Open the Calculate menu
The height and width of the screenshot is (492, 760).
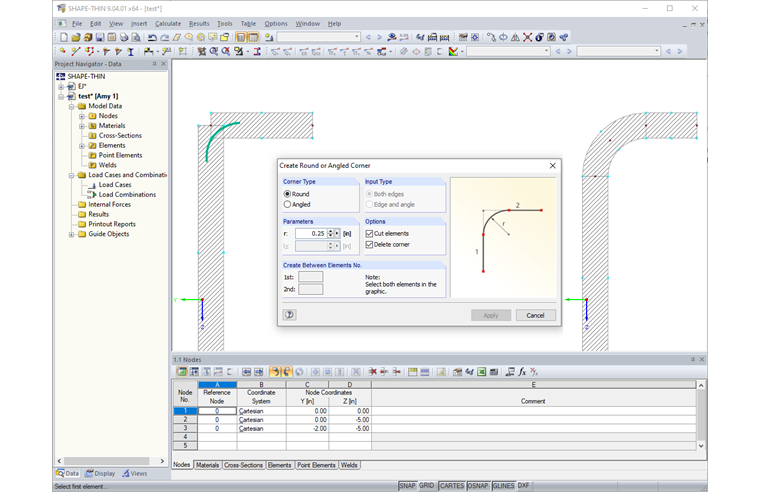[168, 23]
